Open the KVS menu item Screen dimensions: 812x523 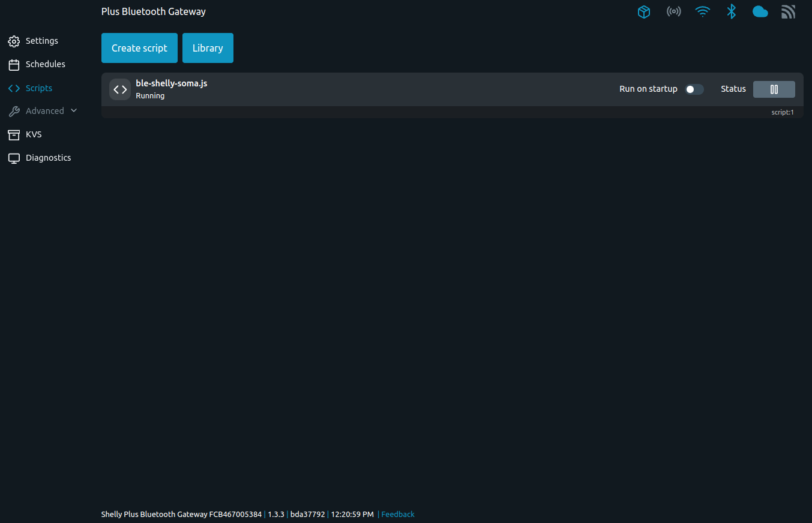pyautogui.click(x=34, y=134)
